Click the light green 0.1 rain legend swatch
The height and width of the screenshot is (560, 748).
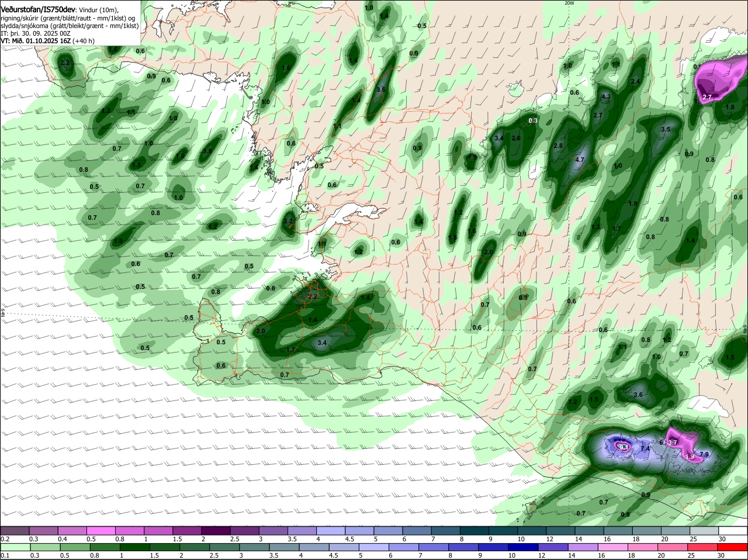pyautogui.click(x=16, y=547)
